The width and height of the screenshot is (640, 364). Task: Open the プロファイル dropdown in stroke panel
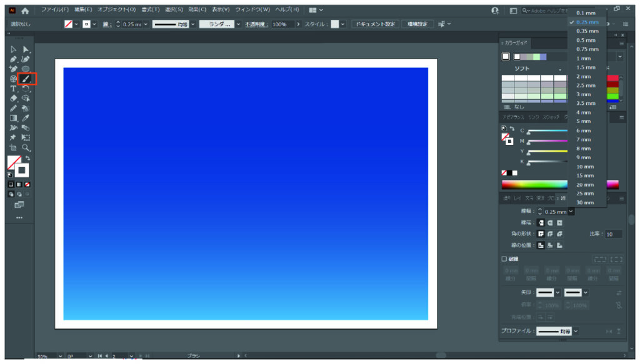click(x=576, y=332)
